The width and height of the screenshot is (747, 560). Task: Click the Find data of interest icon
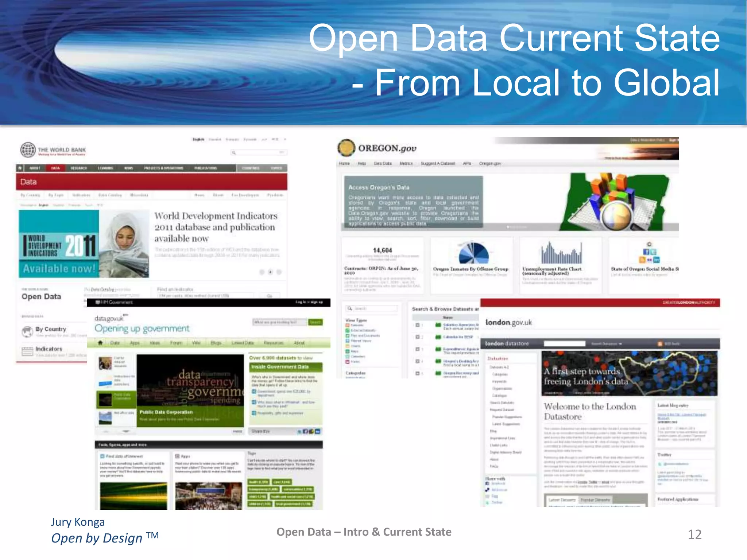click(102, 456)
